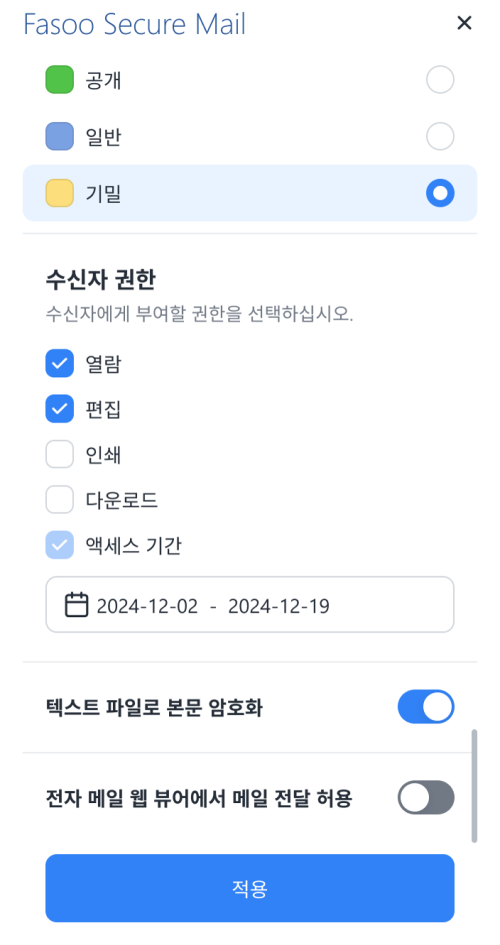Select the 공개 radio button

pyautogui.click(x=440, y=80)
